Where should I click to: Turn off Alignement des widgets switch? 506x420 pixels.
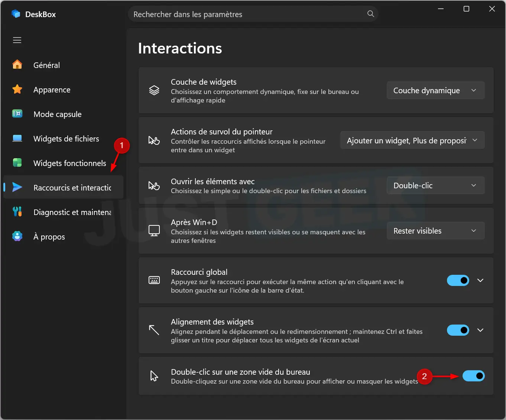coord(458,330)
